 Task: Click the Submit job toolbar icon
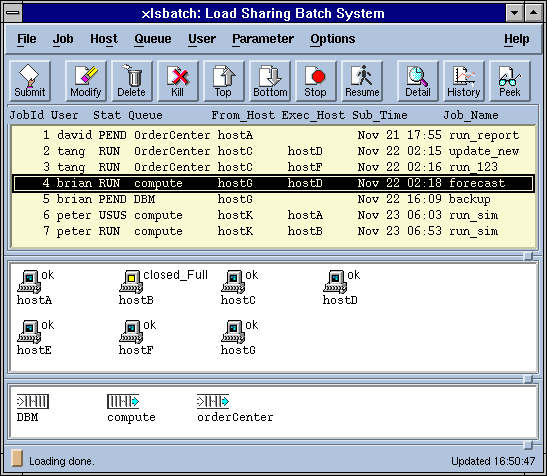30,81
